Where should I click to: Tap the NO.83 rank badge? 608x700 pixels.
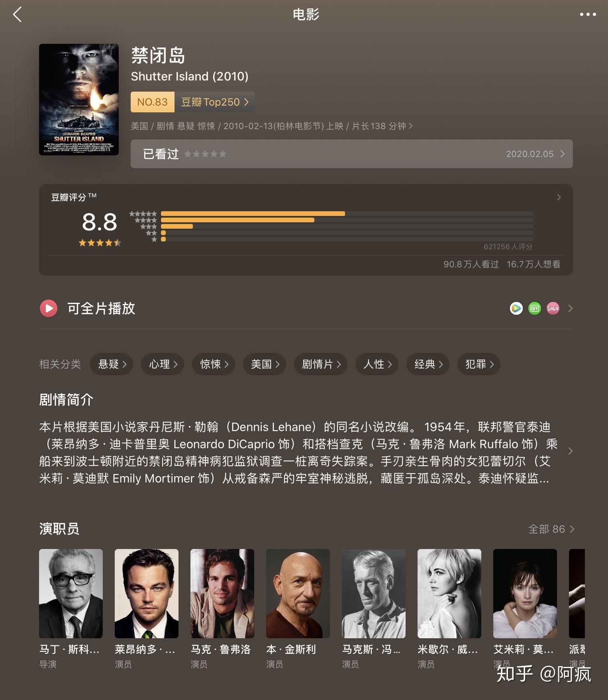pos(153,102)
